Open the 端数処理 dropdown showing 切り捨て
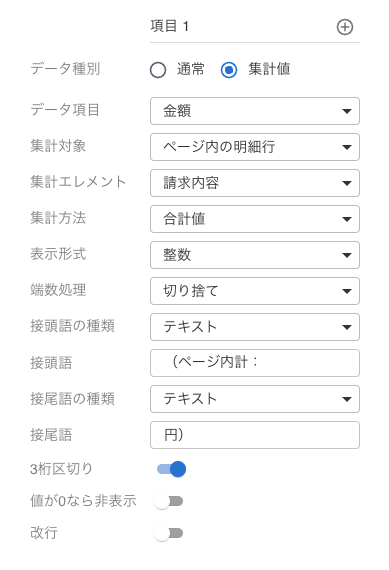The width and height of the screenshot is (389, 570). coord(255,291)
